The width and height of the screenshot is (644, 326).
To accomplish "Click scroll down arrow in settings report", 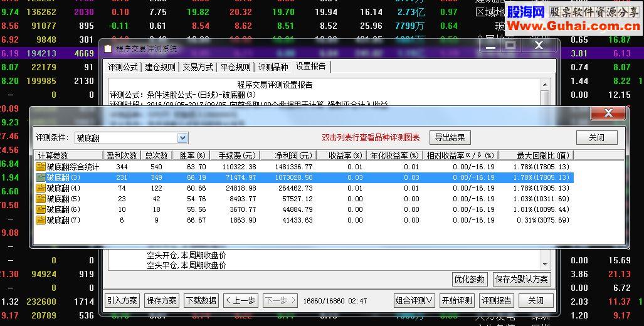I will point(544,265).
